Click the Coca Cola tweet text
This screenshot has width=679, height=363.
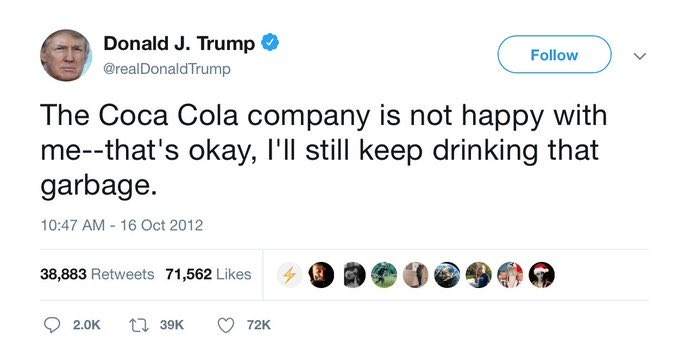coord(324,151)
